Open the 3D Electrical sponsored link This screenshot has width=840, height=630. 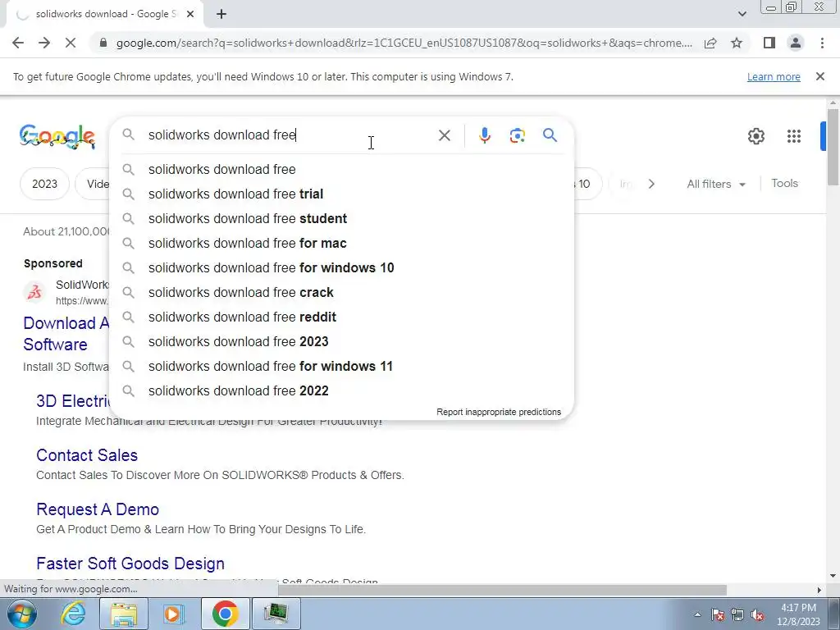73,401
